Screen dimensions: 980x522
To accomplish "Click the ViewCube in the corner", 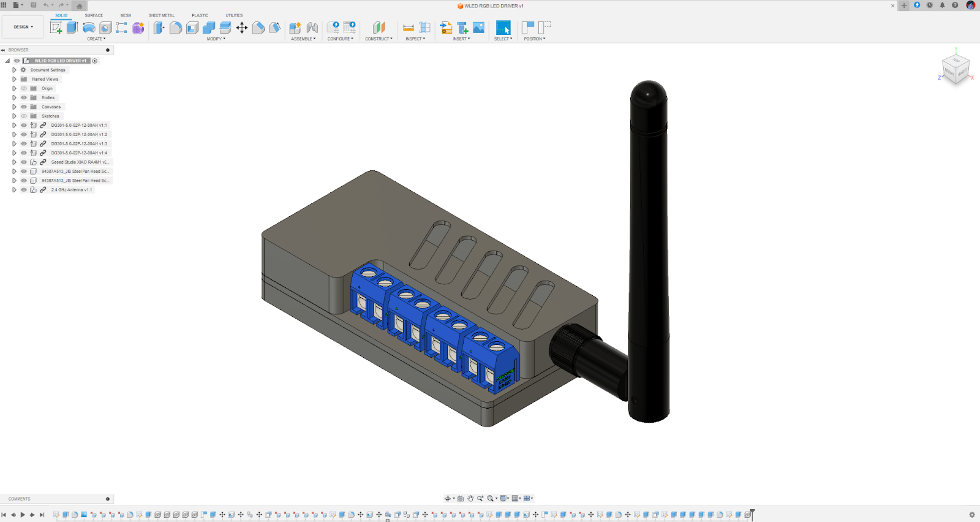I will click(x=956, y=69).
